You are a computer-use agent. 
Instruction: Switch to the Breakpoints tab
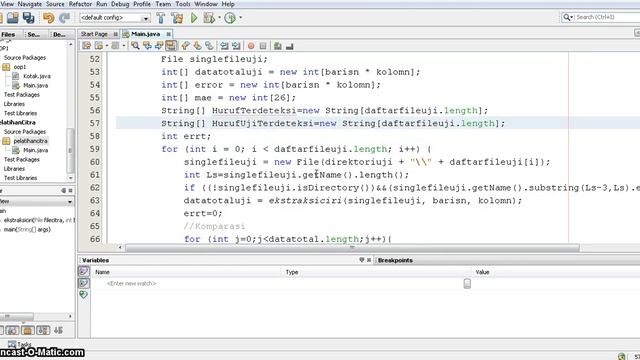pyautogui.click(x=395, y=260)
